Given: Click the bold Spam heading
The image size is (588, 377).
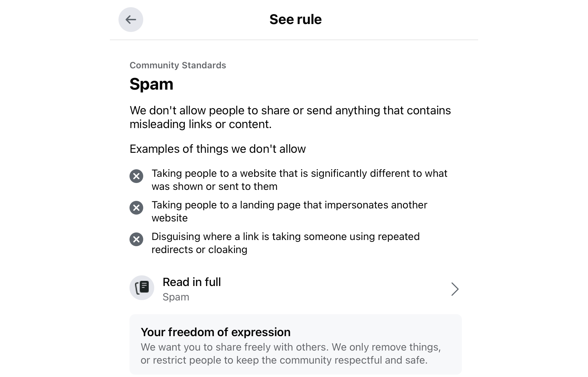Looking at the screenshot, I should [151, 84].
